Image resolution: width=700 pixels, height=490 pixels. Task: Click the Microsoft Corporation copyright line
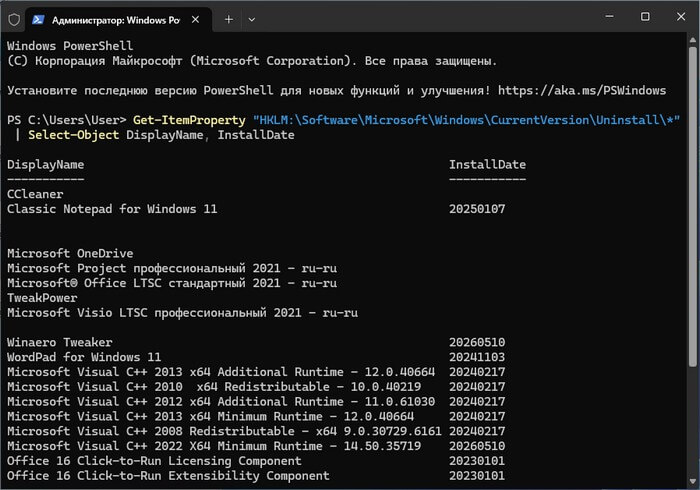coord(252,61)
